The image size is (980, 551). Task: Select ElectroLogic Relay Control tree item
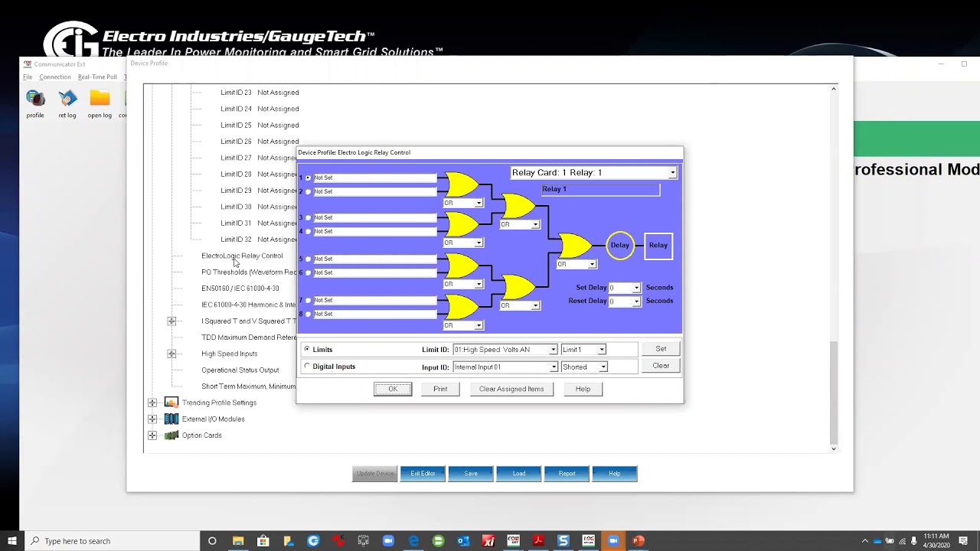242,256
